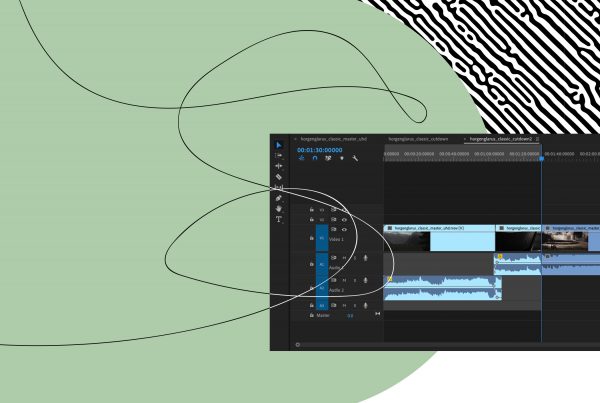Select the Type text tool
This screenshot has width=600, height=403.
tap(279, 219)
